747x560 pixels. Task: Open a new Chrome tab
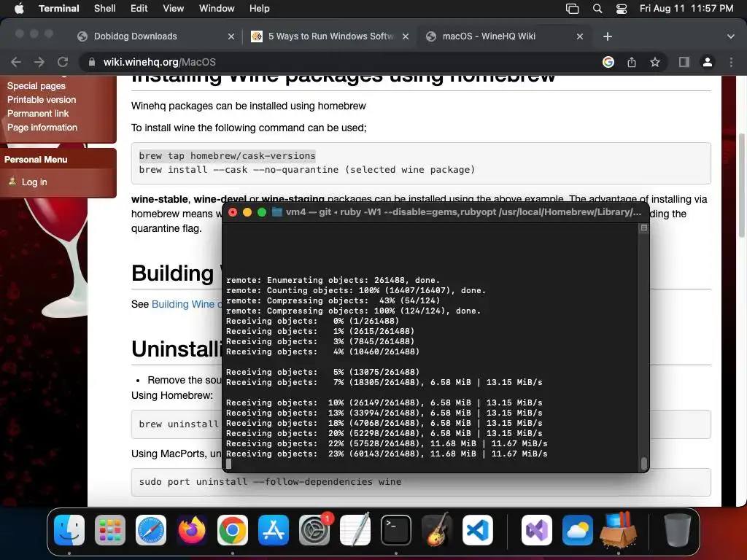[608, 36]
